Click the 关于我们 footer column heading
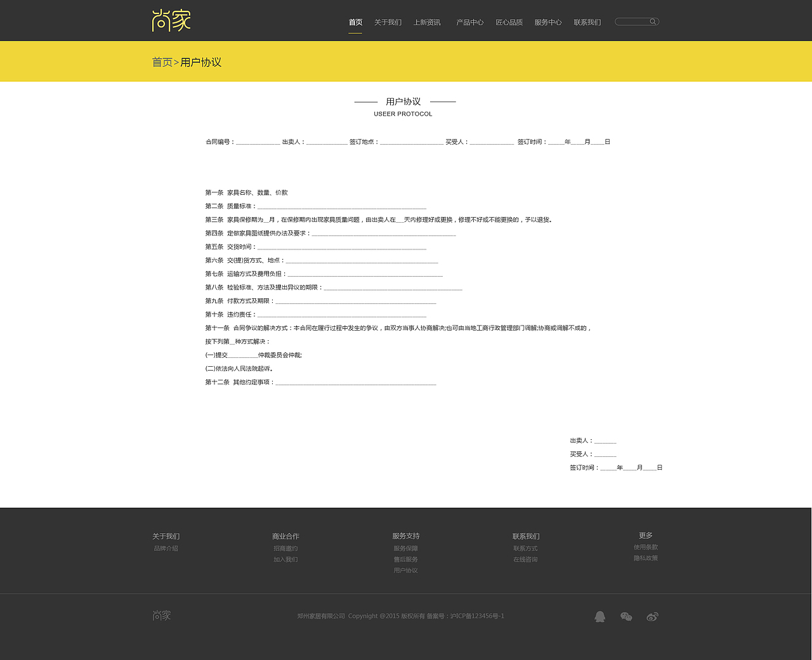 (x=166, y=536)
